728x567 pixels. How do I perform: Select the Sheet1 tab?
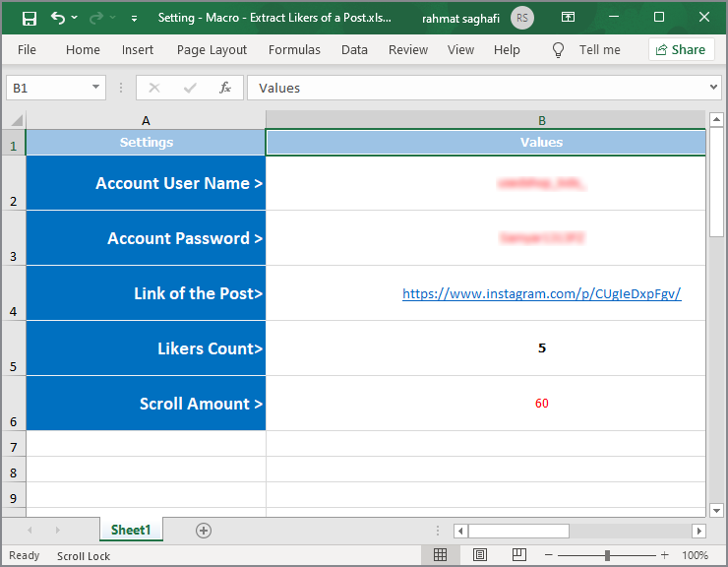[x=131, y=530]
